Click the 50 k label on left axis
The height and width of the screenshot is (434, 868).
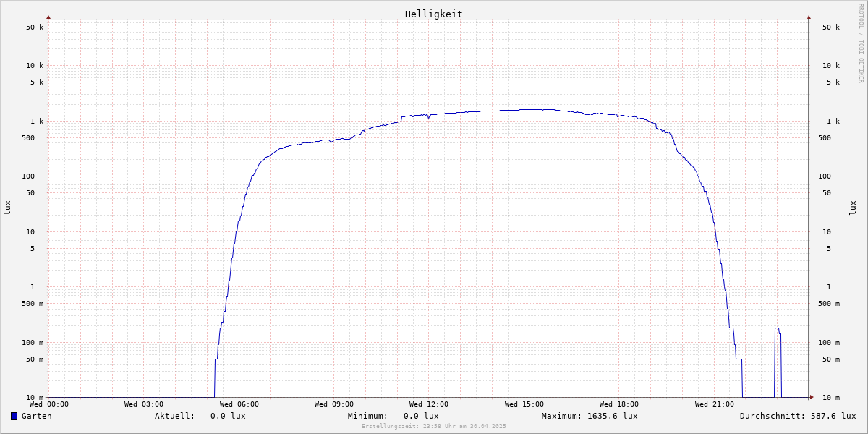pyautogui.click(x=35, y=27)
